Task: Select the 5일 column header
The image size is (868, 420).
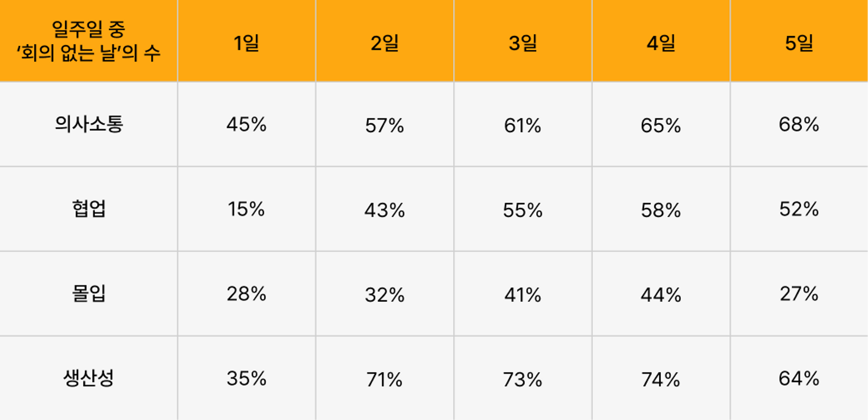Action: [799, 41]
